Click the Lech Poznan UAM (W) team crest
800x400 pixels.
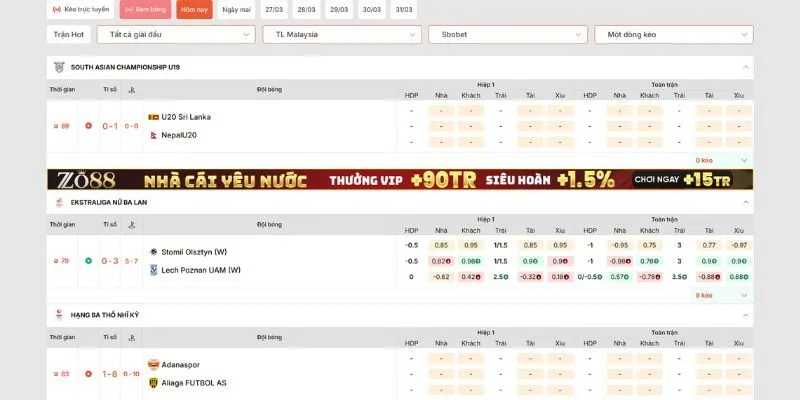154,270
